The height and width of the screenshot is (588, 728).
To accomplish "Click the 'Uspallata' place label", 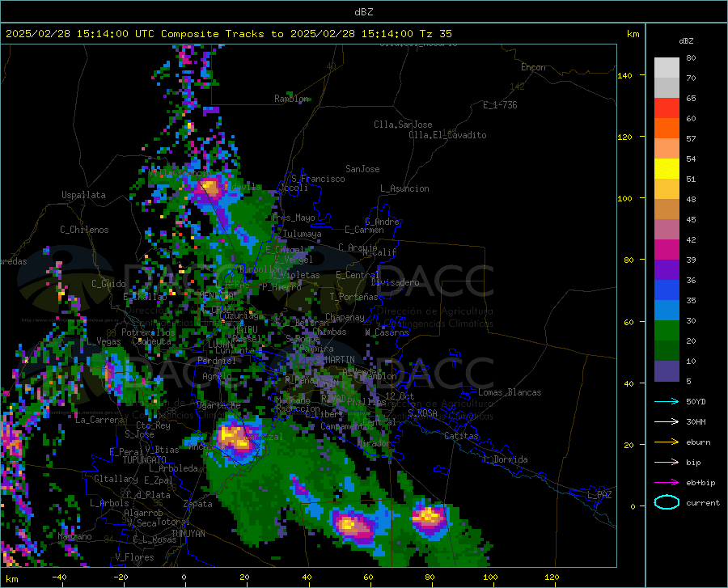I will [x=83, y=196].
